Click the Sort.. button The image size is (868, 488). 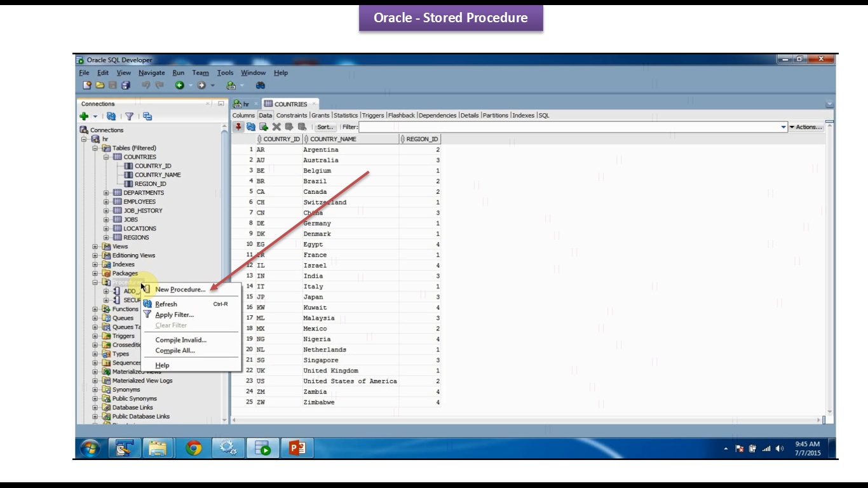pyautogui.click(x=325, y=127)
